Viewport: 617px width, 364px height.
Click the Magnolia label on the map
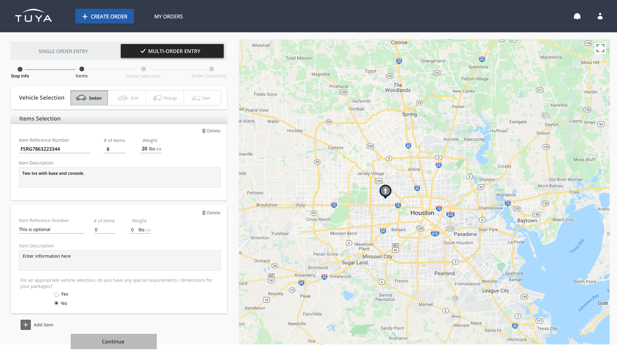[x=320, y=74]
